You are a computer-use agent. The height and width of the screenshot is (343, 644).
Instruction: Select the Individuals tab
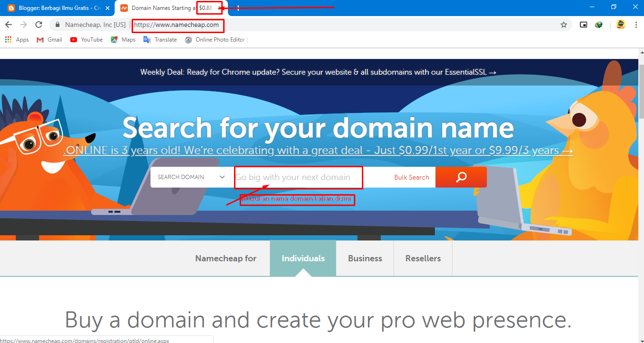(x=303, y=258)
